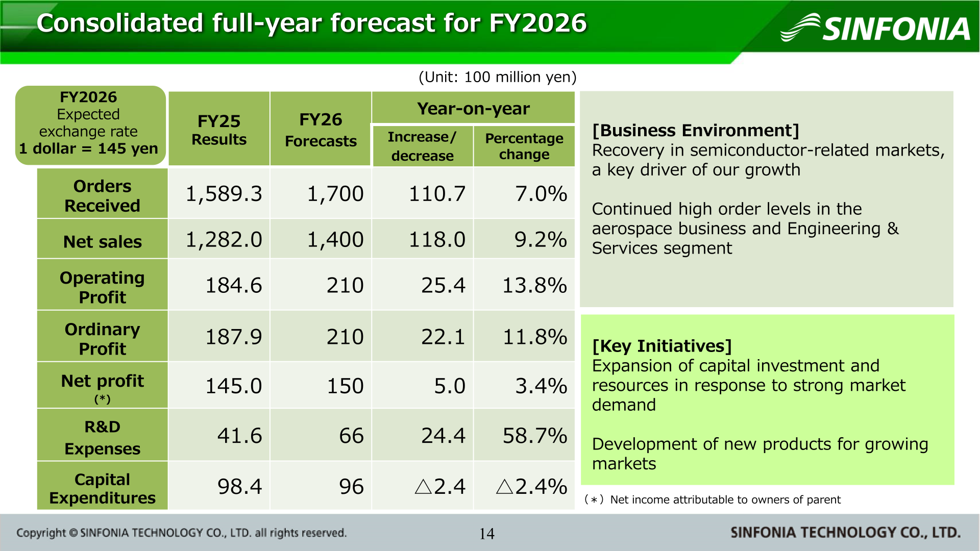Click the page number 14

[x=487, y=534]
